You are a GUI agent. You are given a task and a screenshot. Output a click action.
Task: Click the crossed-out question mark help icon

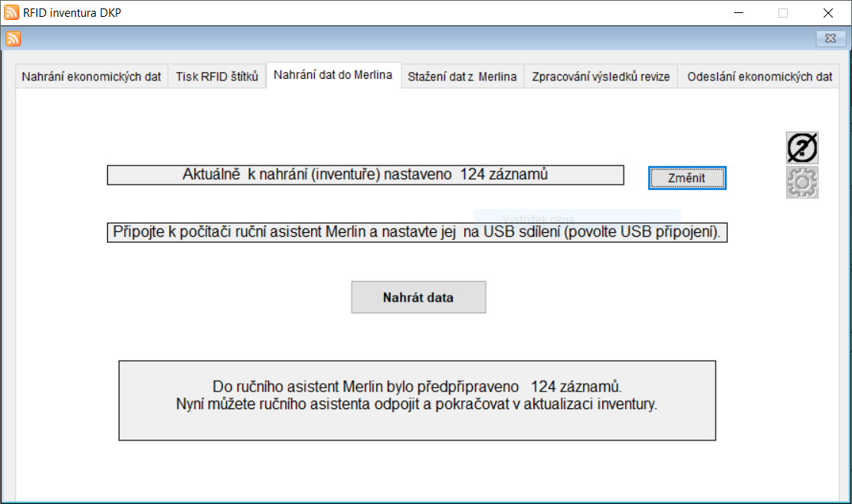pos(802,147)
